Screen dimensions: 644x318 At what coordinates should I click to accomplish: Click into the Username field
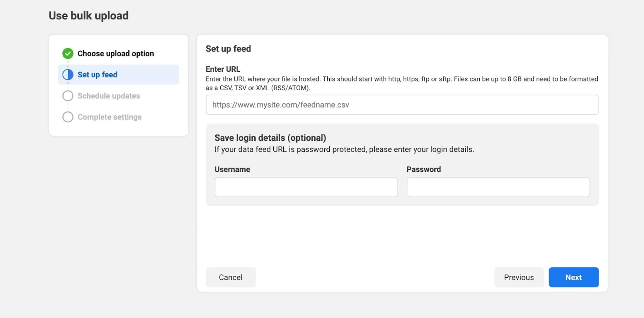pyautogui.click(x=306, y=187)
